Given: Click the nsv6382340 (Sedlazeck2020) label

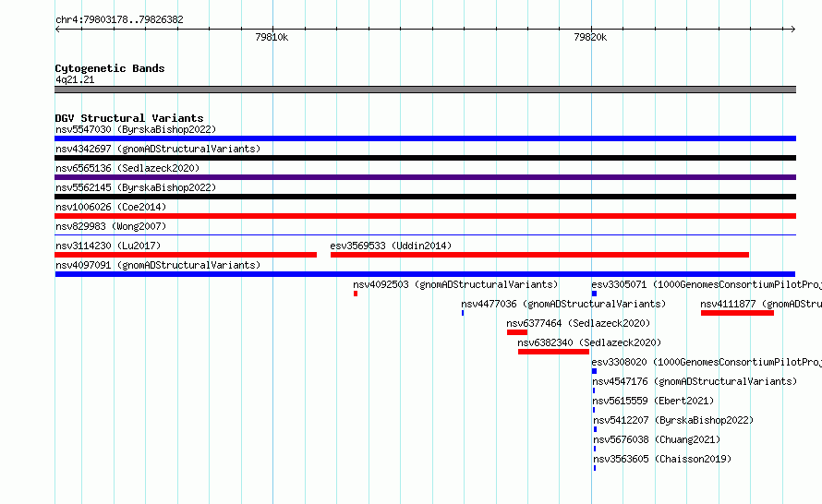Looking at the screenshot, I should click(589, 342).
